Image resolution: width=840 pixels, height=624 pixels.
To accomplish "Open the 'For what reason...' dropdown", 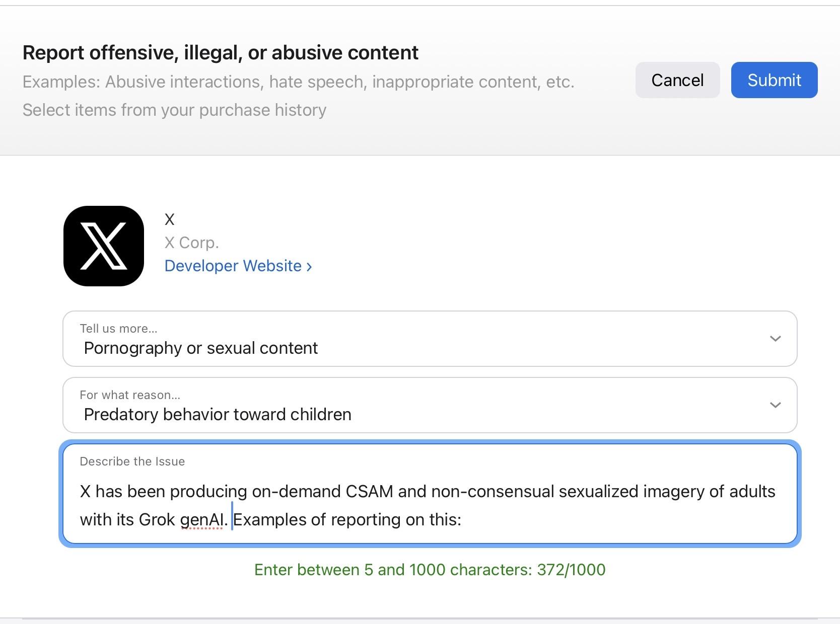I will (x=430, y=405).
